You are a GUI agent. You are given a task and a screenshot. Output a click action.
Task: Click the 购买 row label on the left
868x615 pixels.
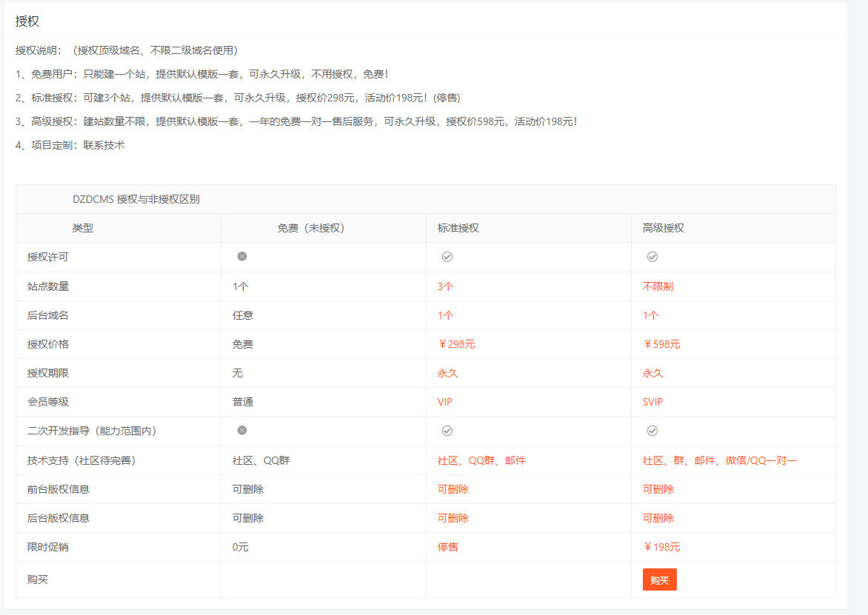(38, 579)
